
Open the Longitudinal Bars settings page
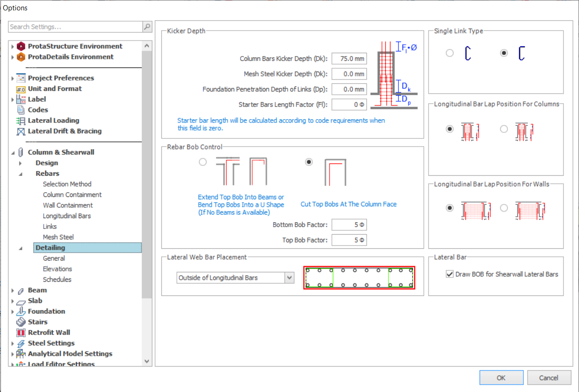pos(66,216)
